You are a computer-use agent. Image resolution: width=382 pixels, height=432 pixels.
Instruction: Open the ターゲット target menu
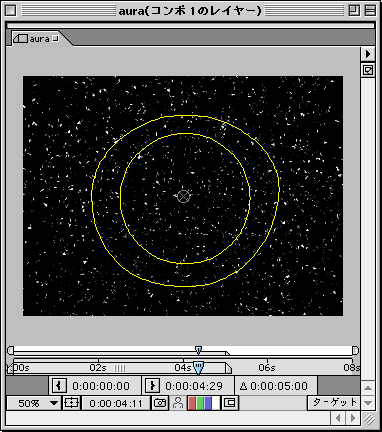(x=333, y=403)
